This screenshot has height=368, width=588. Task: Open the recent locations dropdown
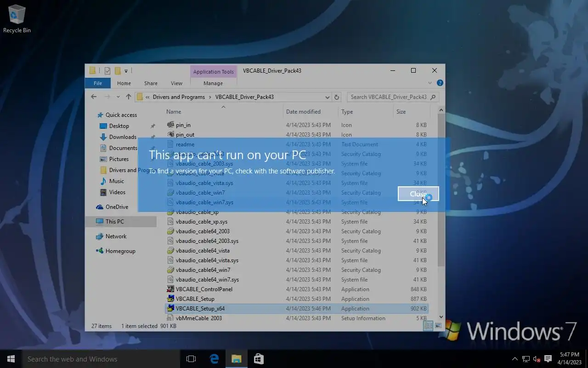coord(118,97)
